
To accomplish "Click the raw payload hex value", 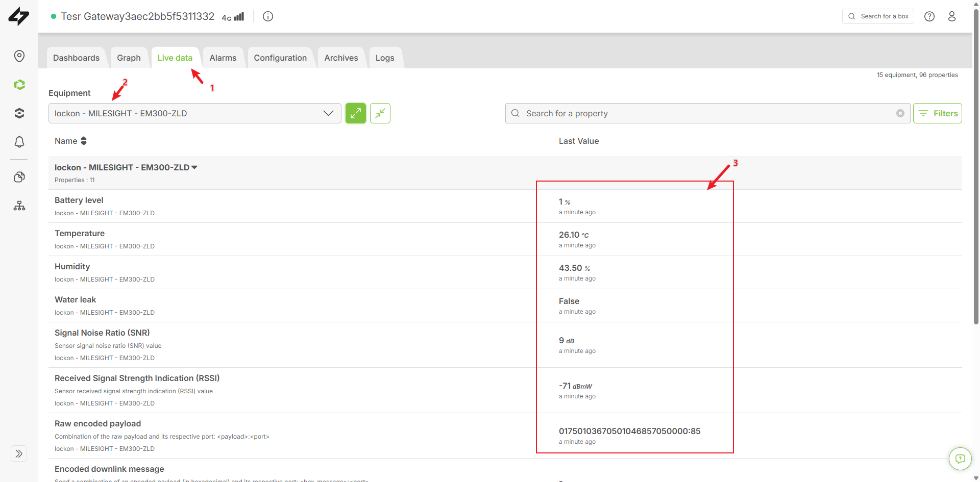I will [629, 431].
